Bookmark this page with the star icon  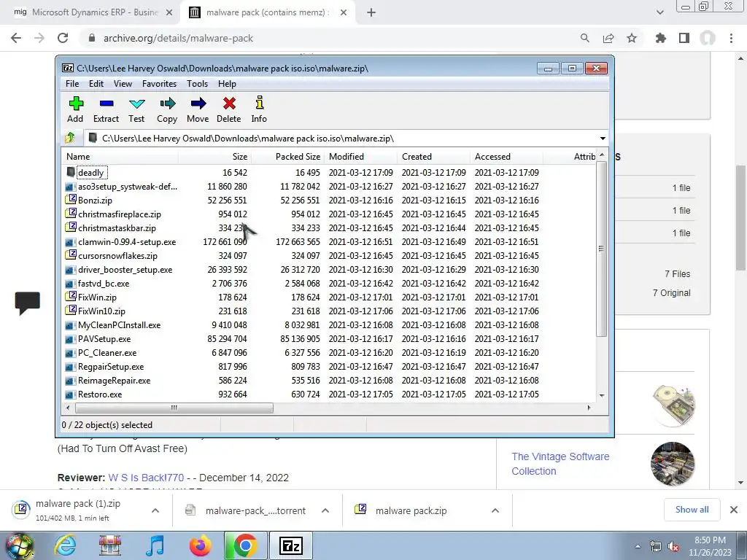(x=632, y=38)
